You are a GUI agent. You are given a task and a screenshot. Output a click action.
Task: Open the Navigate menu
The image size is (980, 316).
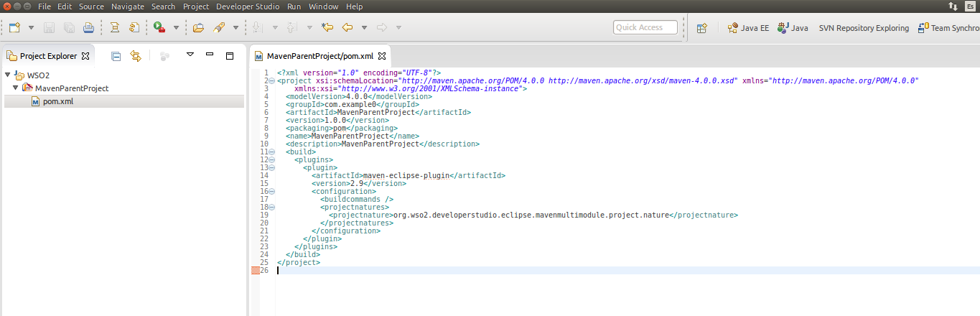(x=129, y=6)
